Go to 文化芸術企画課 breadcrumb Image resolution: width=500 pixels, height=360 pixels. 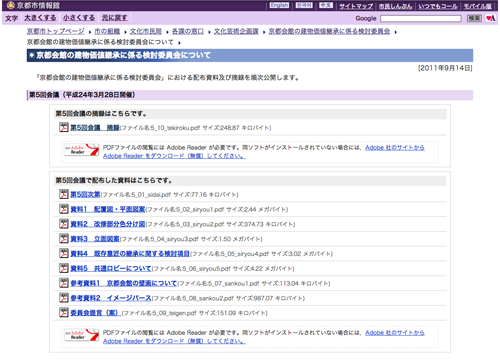click(236, 31)
